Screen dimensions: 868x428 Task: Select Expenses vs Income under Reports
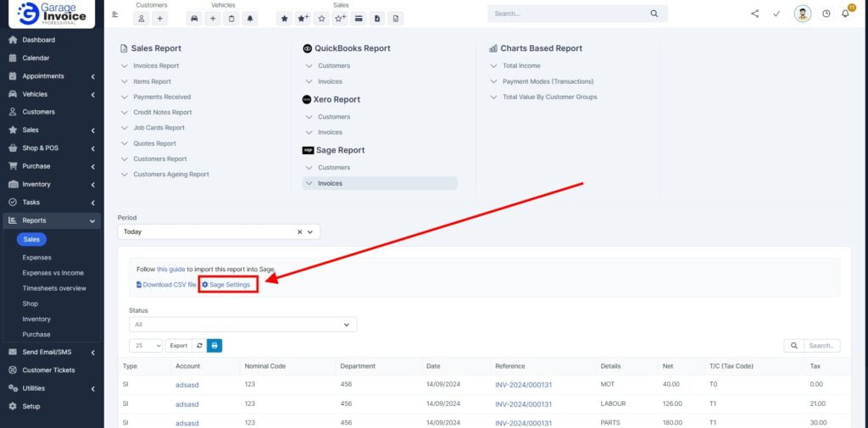pos(53,273)
